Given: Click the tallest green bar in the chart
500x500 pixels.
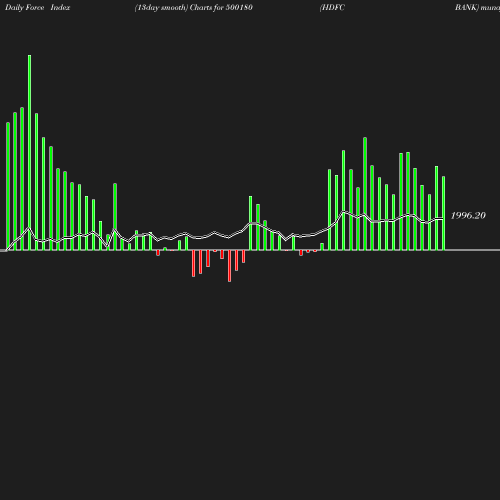Looking at the screenshot, I should (x=30, y=152).
